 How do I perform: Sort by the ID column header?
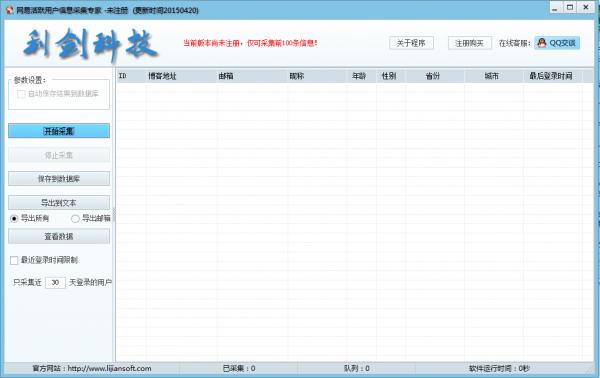(x=131, y=76)
